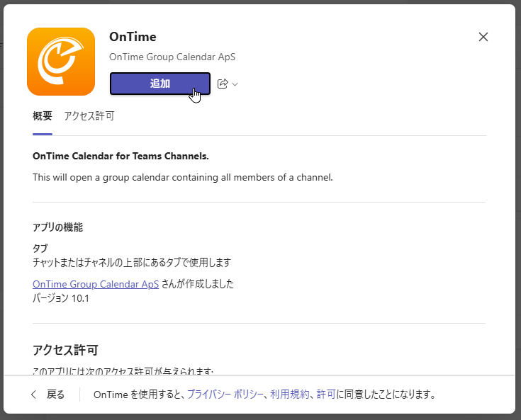The image size is (521, 420).
Task: Click the large アクセス許可 section heading
Action: (65, 350)
